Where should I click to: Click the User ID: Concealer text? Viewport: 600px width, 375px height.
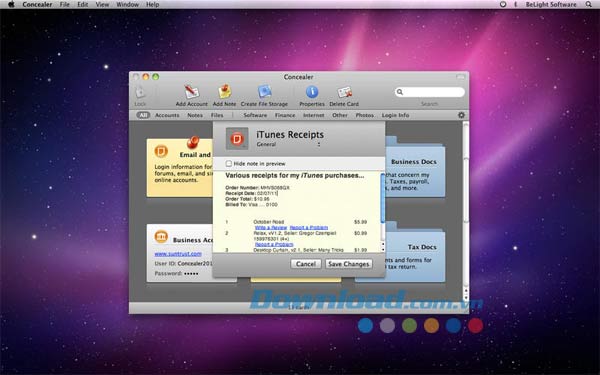coord(183,264)
